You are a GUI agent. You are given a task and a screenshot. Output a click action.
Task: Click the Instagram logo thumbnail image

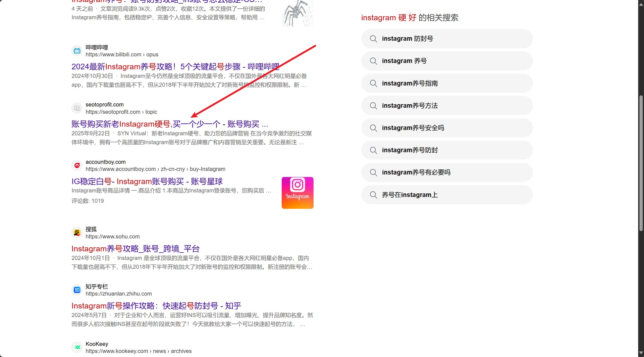297,193
